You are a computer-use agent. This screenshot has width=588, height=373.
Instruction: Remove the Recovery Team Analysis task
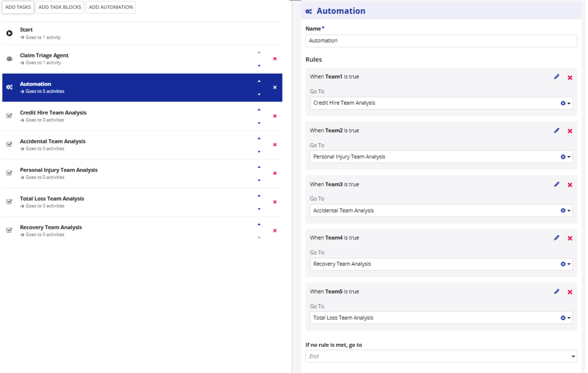pos(275,231)
